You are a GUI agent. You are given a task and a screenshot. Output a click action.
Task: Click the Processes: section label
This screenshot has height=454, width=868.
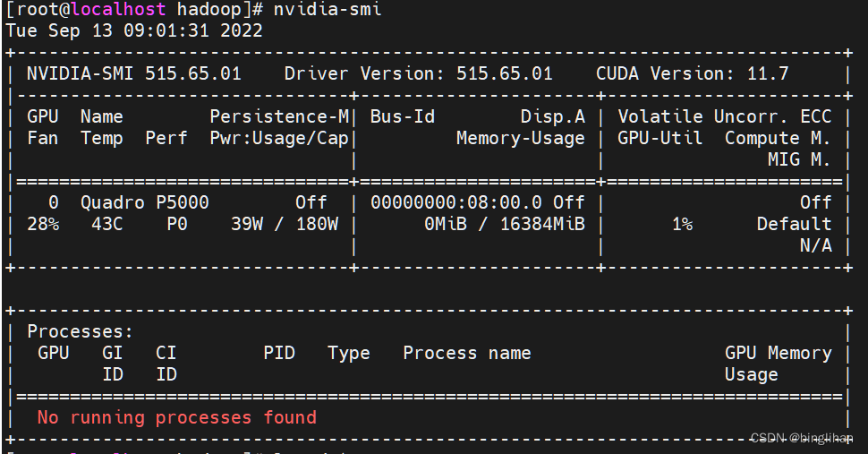click(81, 331)
